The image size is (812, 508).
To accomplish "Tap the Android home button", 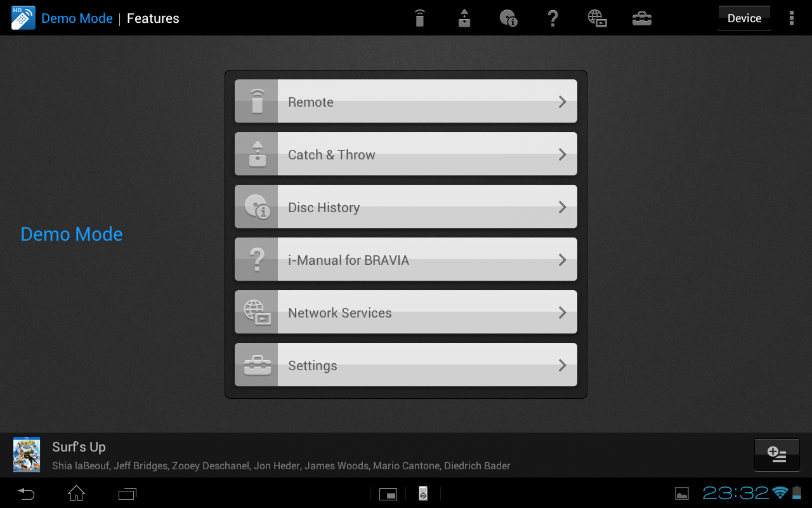I will 76,493.
